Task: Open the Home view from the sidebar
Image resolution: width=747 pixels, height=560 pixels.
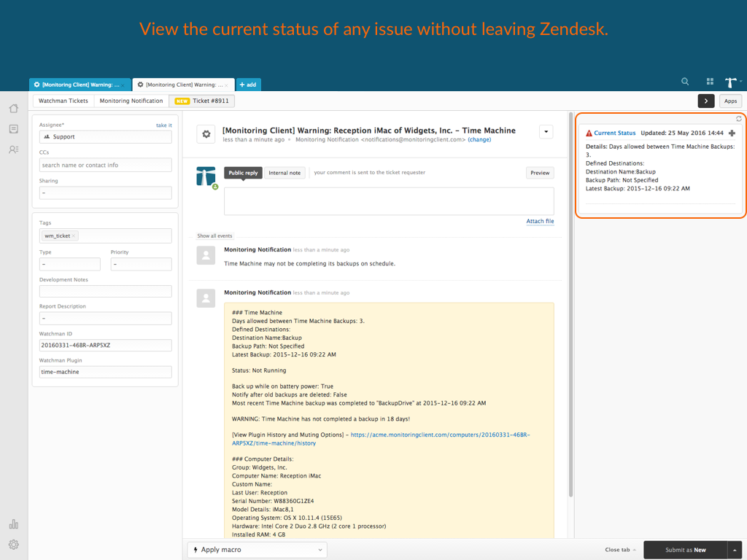Action: (x=13, y=108)
